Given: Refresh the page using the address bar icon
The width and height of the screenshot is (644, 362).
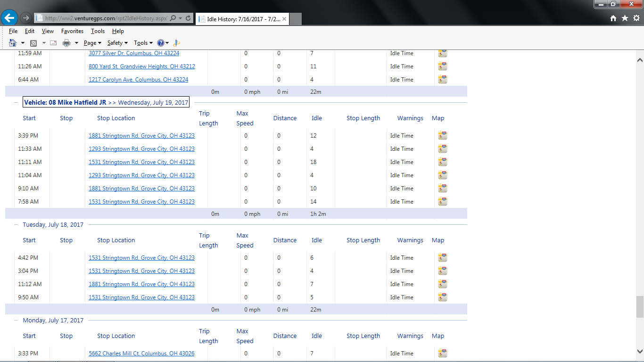Looking at the screenshot, I should click(x=189, y=18).
